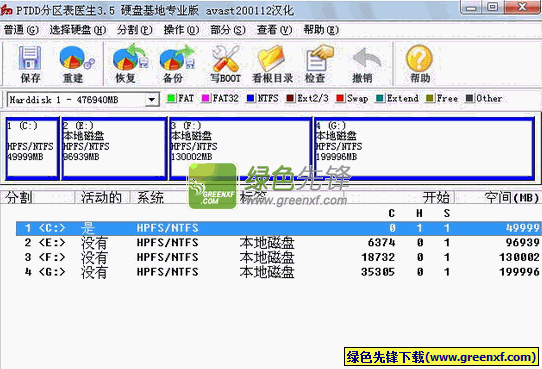The width and height of the screenshot is (542, 369).
Task: Click the 保存 save floppy icon
Action: [30, 58]
